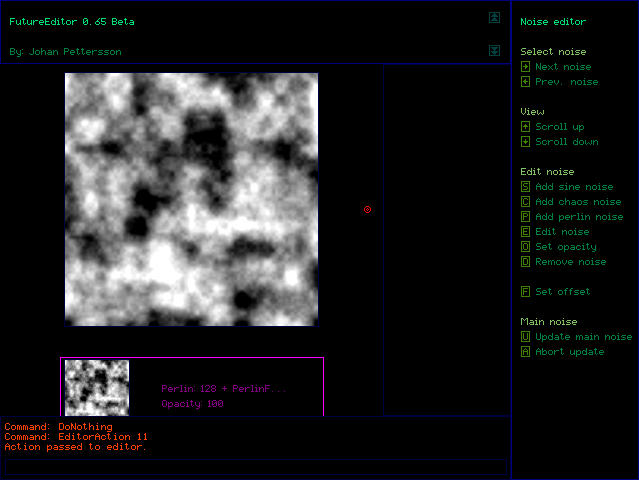Click the S icon for sine noise
Image resolution: width=639 pixels, height=480 pixels.
pos(525,187)
